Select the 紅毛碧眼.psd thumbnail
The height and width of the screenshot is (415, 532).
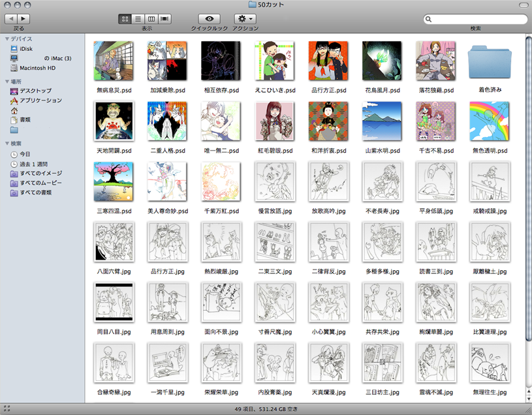(275, 121)
